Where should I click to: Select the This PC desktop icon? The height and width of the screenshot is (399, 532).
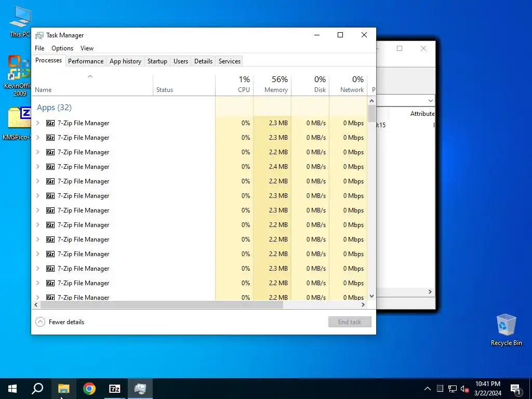(x=20, y=22)
